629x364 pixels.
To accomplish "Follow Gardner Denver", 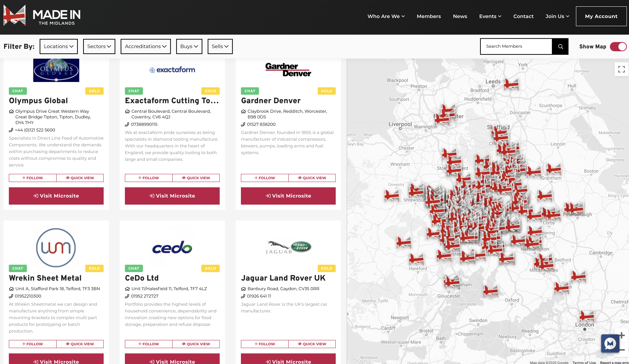I will tap(265, 178).
